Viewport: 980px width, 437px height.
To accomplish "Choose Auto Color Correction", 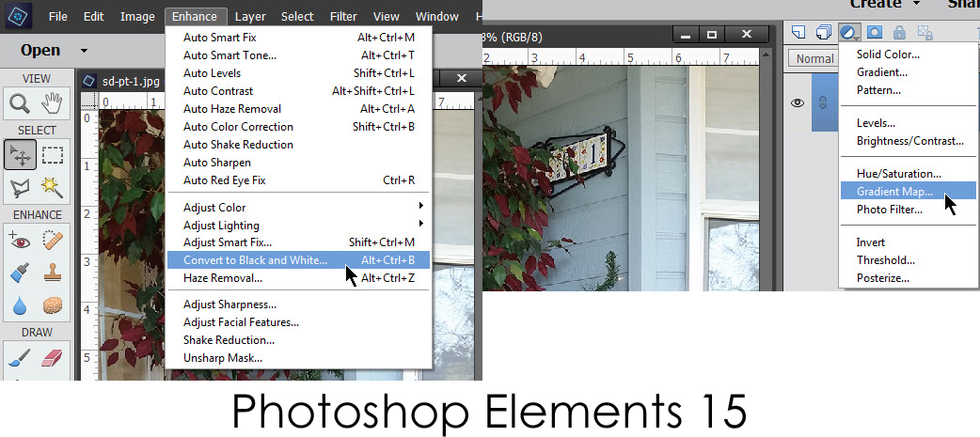I will [299, 127].
